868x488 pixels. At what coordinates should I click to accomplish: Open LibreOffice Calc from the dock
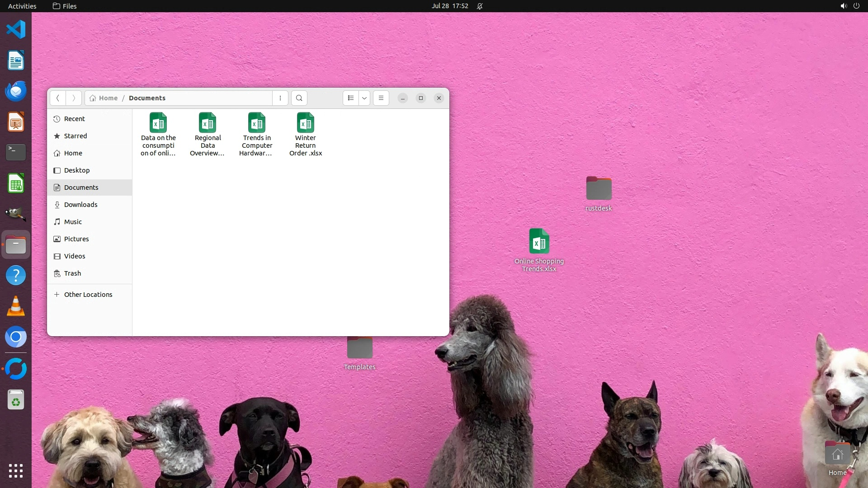pyautogui.click(x=16, y=183)
